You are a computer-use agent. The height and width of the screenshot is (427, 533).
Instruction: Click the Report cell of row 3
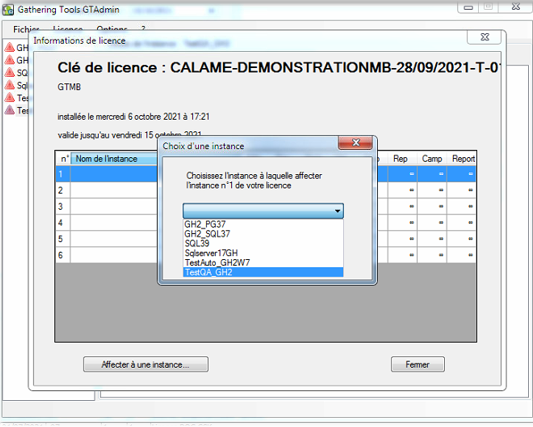(462, 207)
